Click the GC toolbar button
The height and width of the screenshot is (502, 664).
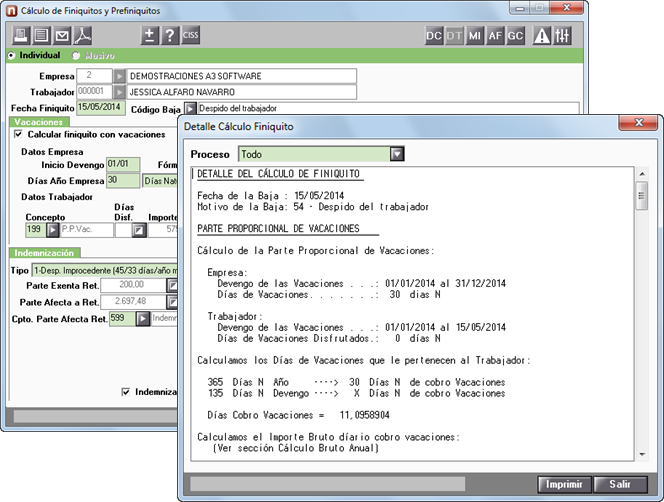coord(515,36)
